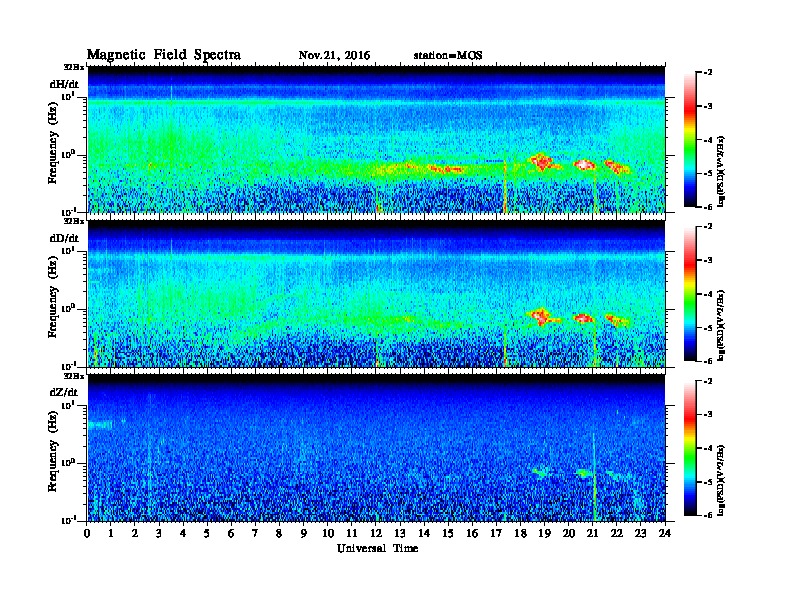Select the "dH/dt" panel label

click(x=64, y=84)
